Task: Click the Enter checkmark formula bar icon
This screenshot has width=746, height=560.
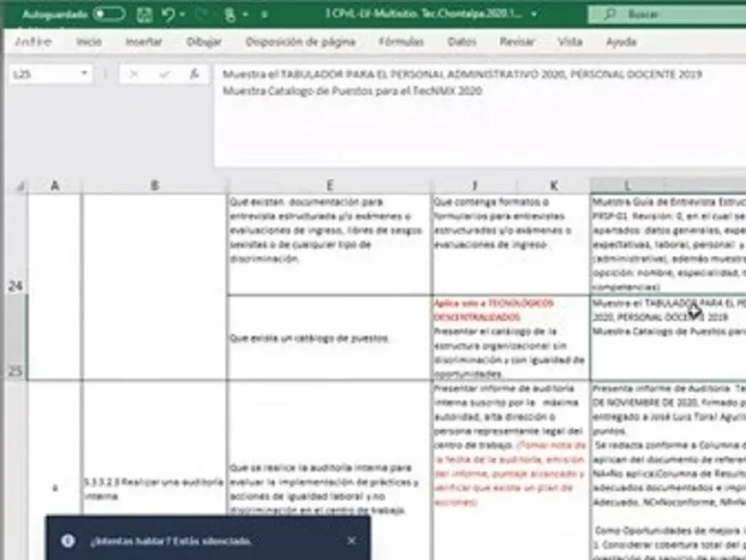Action: pyautogui.click(x=164, y=74)
